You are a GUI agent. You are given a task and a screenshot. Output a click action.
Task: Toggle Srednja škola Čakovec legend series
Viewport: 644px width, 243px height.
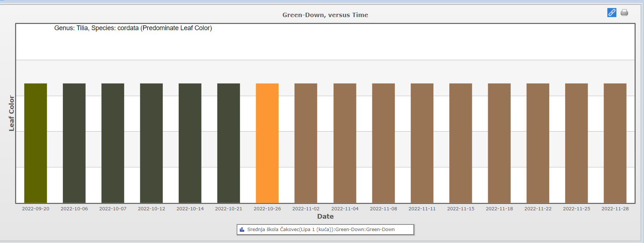pos(321,230)
